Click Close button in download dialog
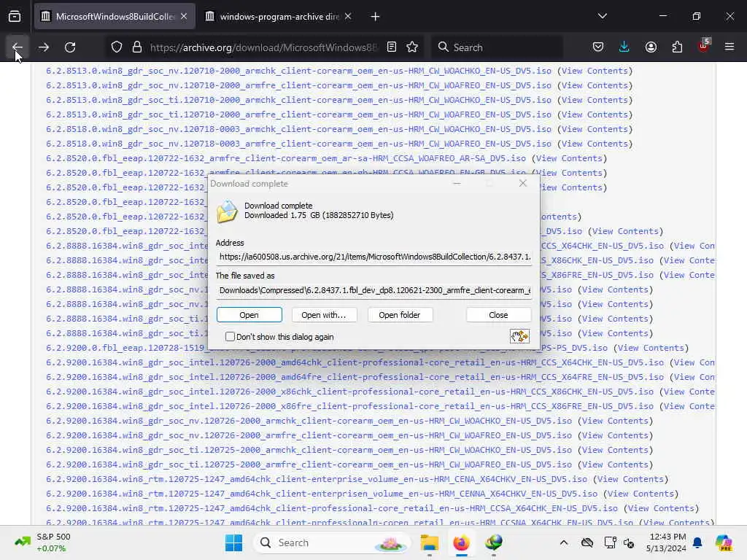The width and height of the screenshot is (747, 560). pos(498,315)
